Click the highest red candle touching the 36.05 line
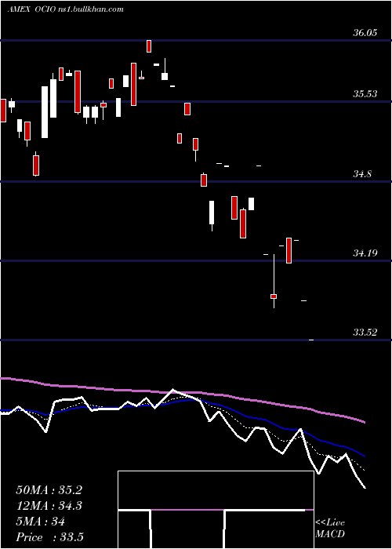The image size is (392, 549). click(149, 46)
